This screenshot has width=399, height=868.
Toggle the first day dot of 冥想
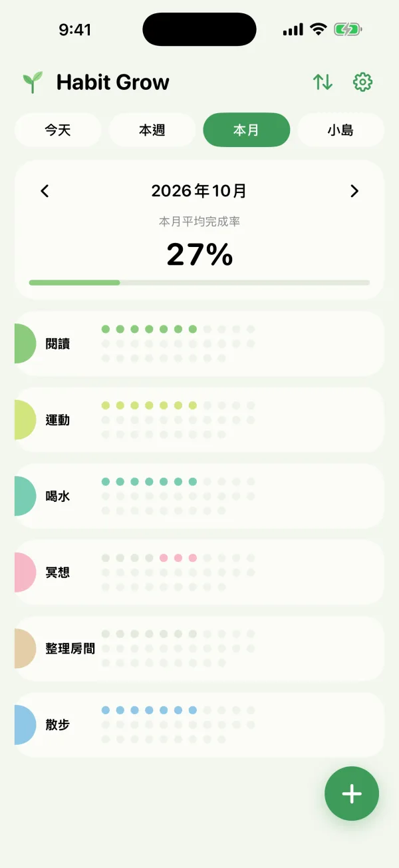click(x=106, y=558)
